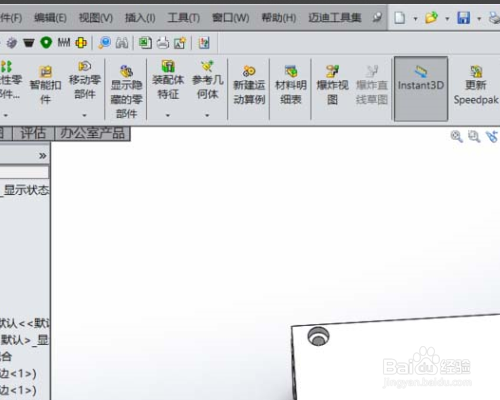Open the Help (帮助) menu
The width and height of the screenshot is (500, 400).
[x=279, y=18]
